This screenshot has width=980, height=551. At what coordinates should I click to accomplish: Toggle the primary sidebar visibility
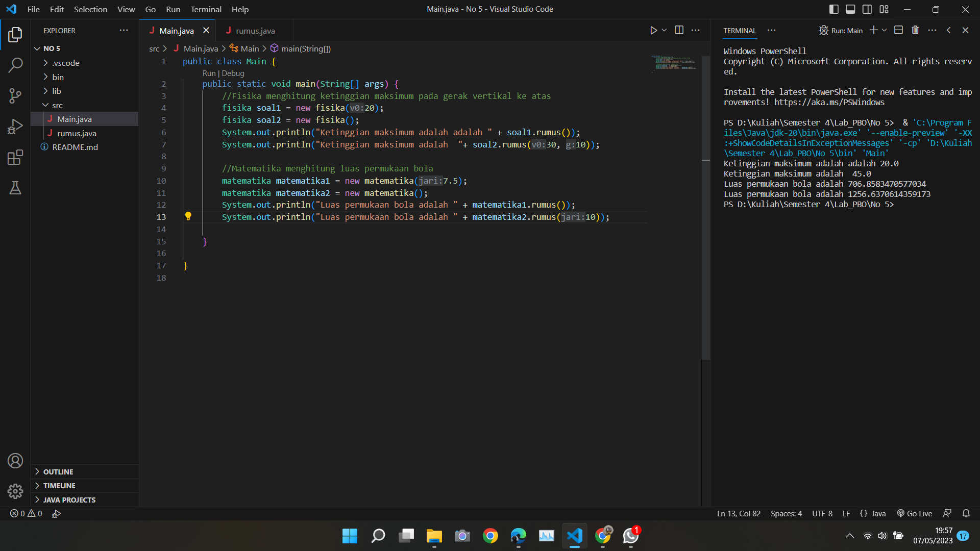tap(834, 9)
